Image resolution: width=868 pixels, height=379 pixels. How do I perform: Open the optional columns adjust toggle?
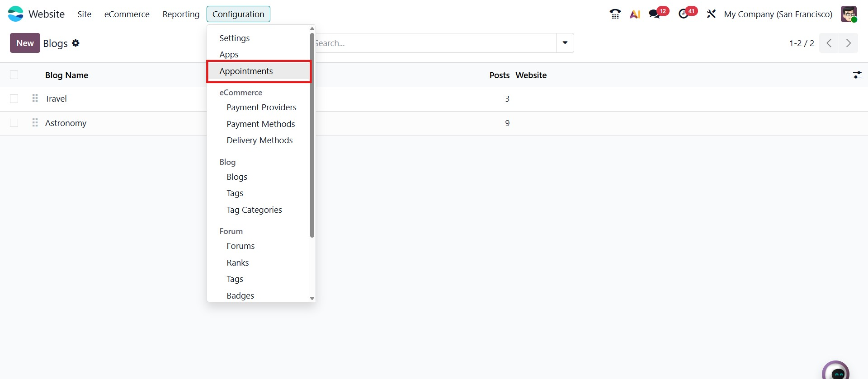[x=857, y=75]
